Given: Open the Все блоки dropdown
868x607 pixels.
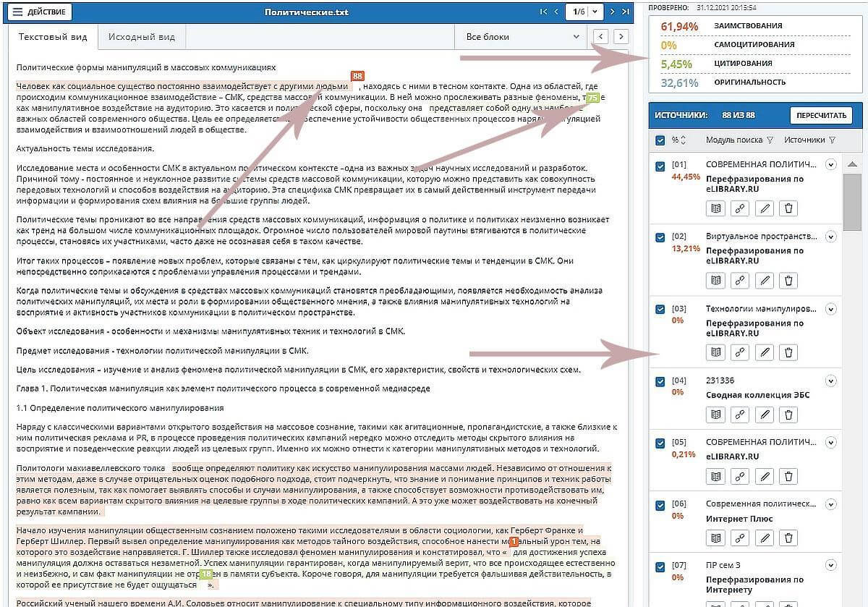Looking at the screenshot, I should (x=524, y=36).
